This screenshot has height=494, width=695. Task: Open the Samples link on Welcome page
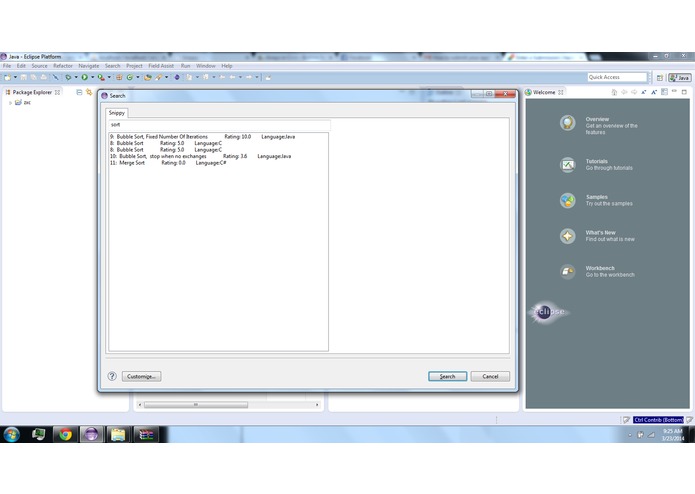pyautogui.click(x=597, y=197)
